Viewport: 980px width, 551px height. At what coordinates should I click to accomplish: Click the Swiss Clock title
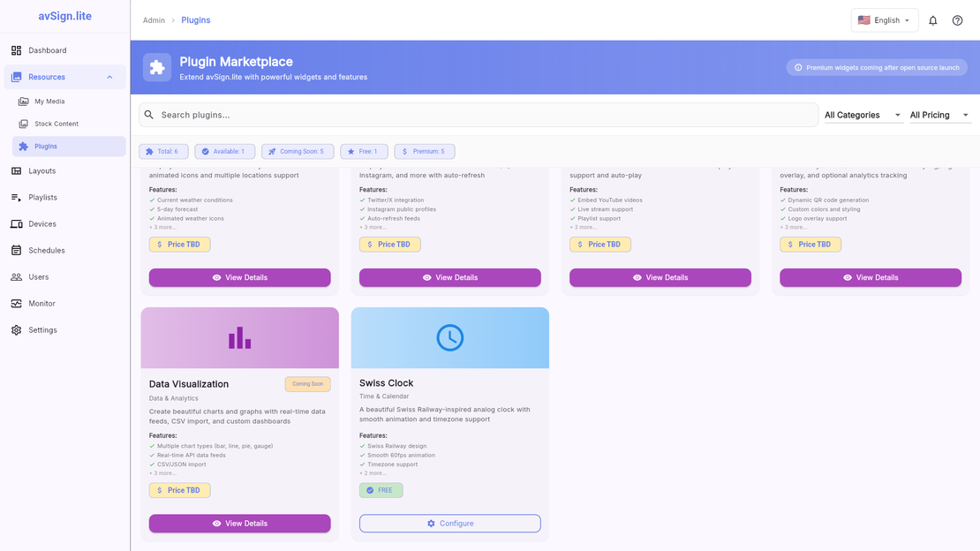tap(386, 382)
